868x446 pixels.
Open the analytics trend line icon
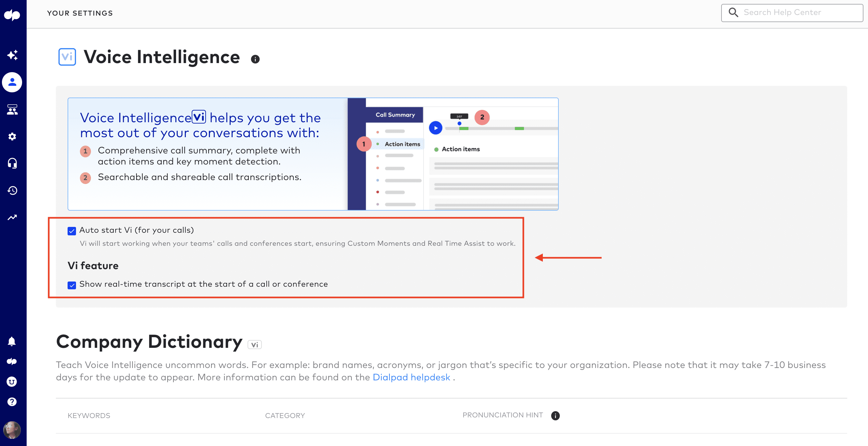point(12,217)
